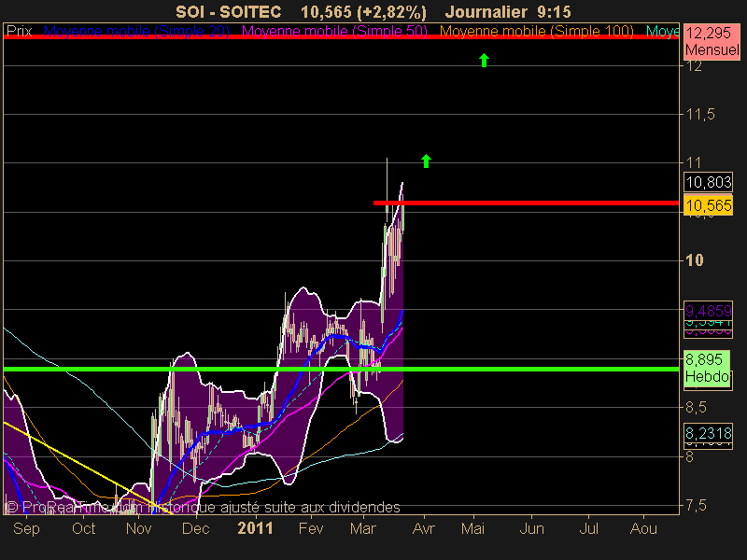This screenshot has height=560, width=747.
Task: Click the Fev month on time axis
Action: [x=311, y=528]
